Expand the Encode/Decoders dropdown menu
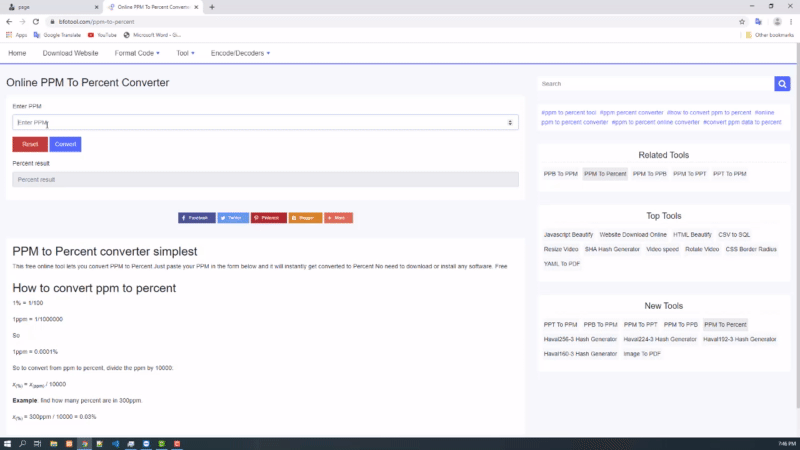Viewport: 800px width, 450px height. 240,52
